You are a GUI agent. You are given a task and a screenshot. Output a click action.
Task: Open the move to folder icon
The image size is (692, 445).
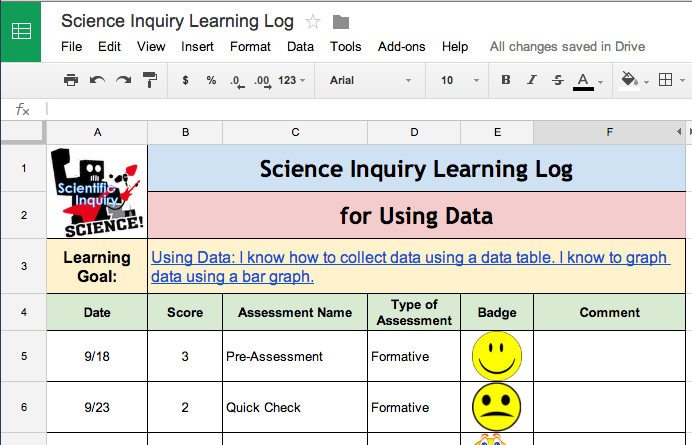[341, 21]
